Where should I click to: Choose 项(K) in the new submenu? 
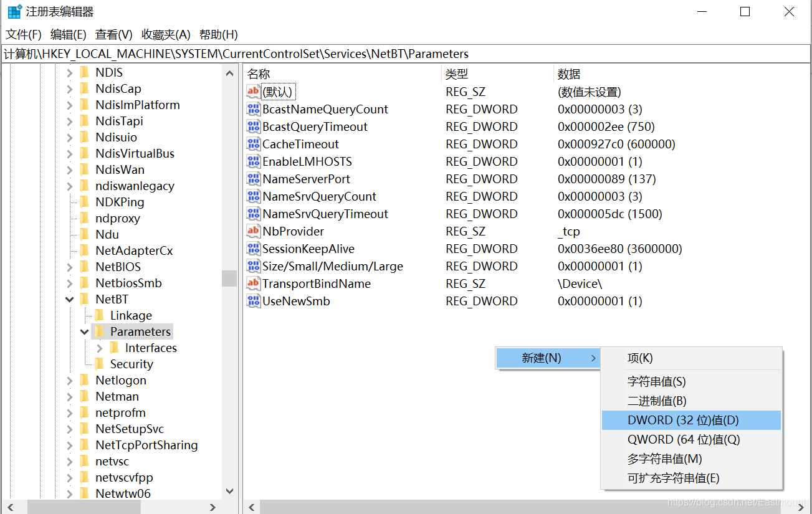(x=691, y=358)
